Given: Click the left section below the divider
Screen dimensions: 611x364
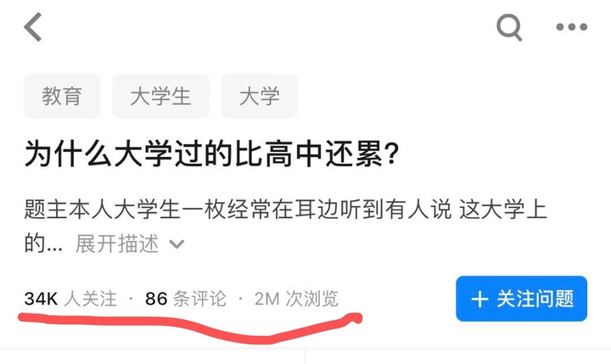Looking at the screenshot, I should pos(153,356).
